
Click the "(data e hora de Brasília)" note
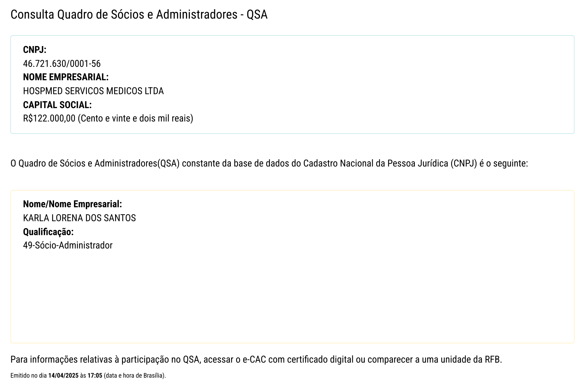coord(134,376)
